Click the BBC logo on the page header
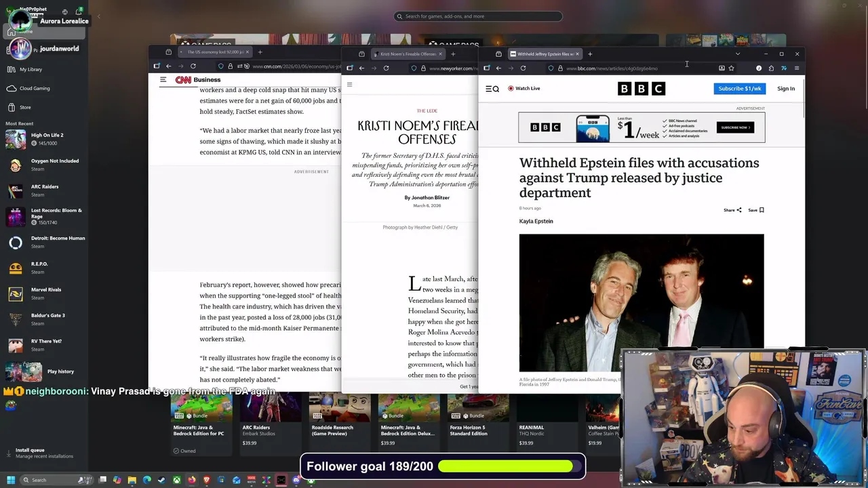 coord(642,88)
